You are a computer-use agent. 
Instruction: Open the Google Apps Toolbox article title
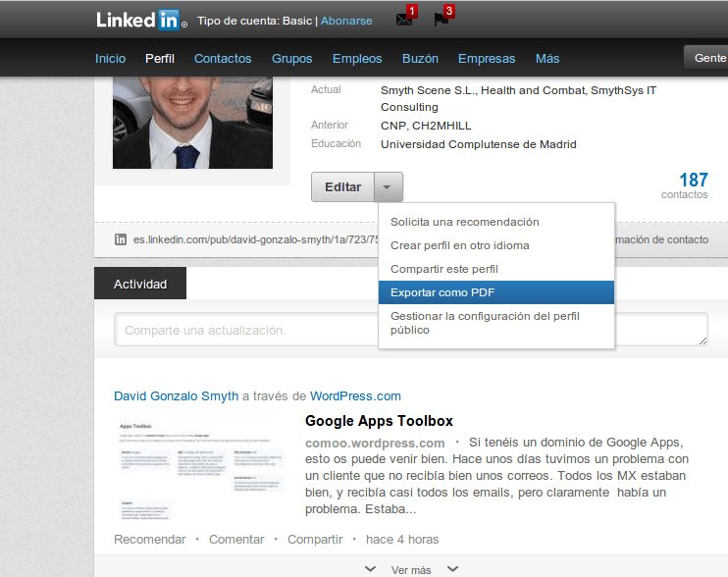(379, 421)
